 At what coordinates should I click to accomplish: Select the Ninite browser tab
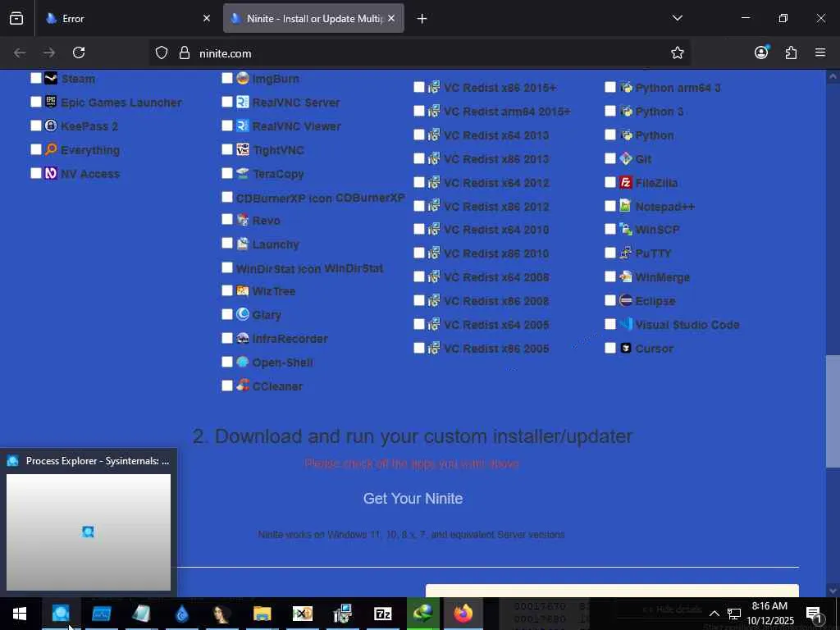313,19
